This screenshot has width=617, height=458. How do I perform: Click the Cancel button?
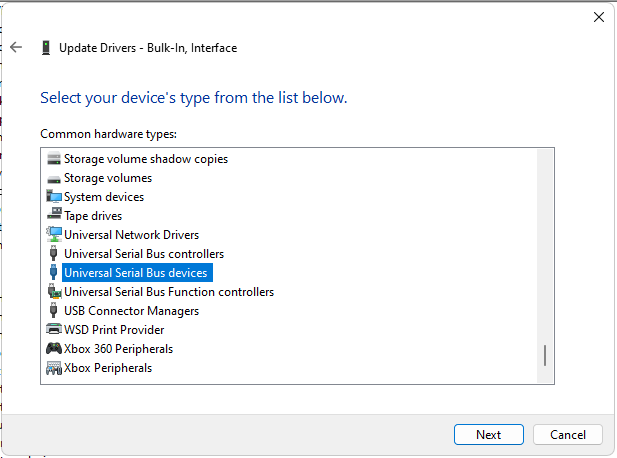(x=568, y=435)
